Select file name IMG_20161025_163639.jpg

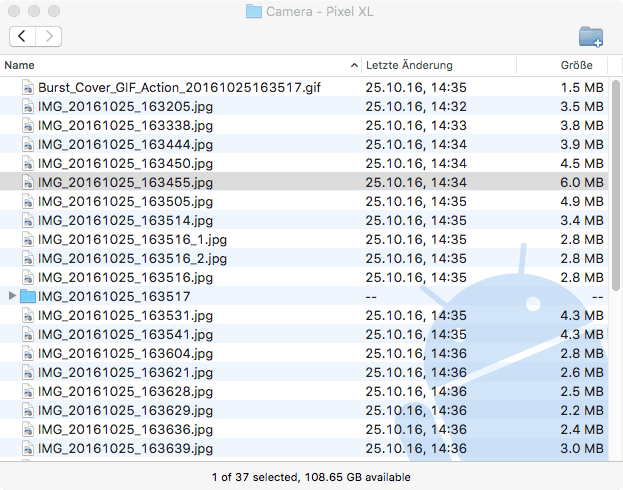126,449
